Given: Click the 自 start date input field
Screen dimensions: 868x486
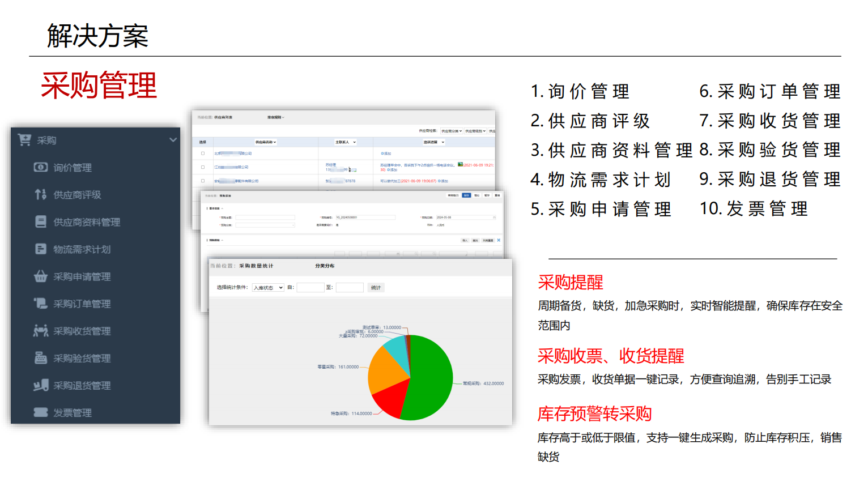Looking at the screenshot, I should pos(310,288).
